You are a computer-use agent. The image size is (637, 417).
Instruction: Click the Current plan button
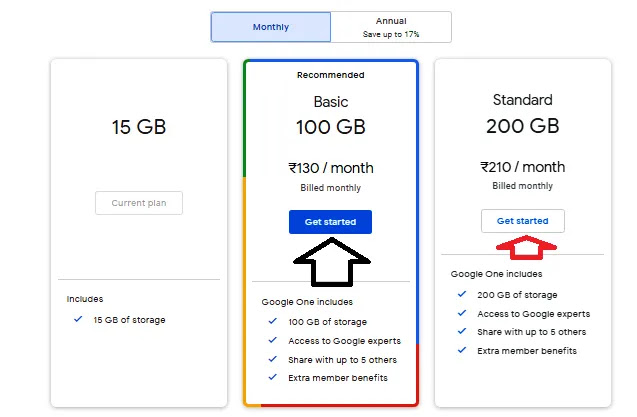click(139, 203)
